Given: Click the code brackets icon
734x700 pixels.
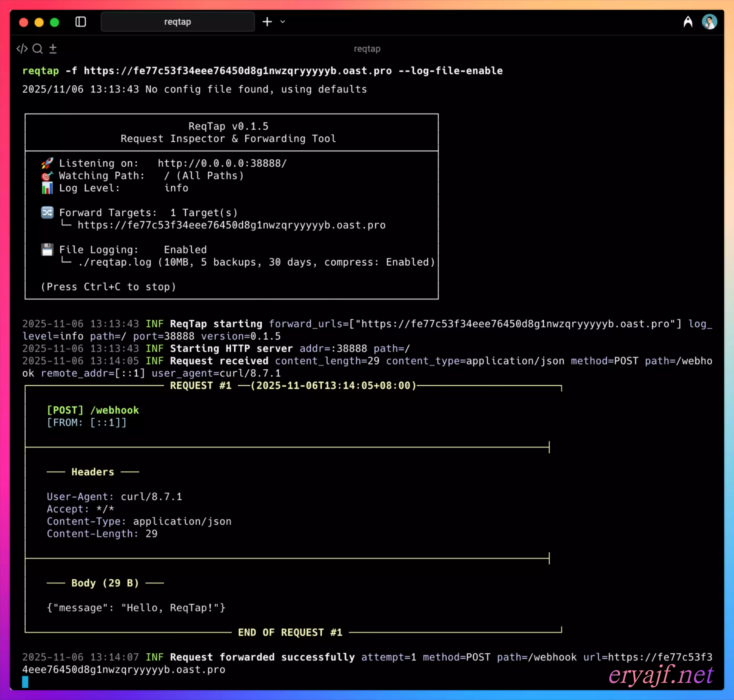Looking at the screenshot, I should pyautogui.click(x=22, y=49).
